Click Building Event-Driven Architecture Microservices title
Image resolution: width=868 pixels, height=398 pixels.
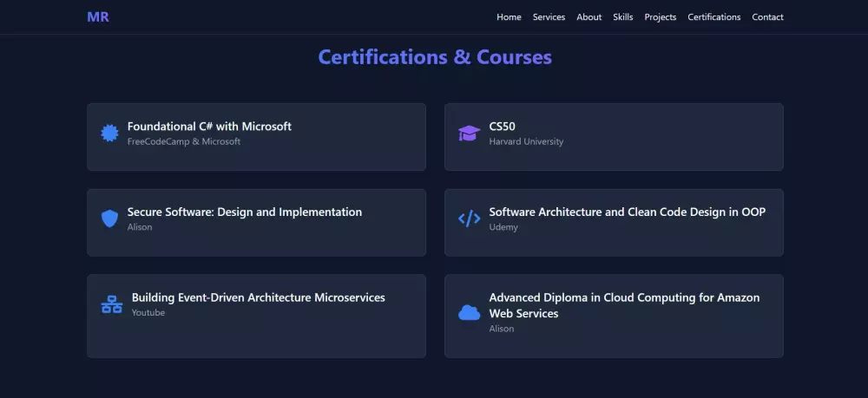click(x=258, y=297)
